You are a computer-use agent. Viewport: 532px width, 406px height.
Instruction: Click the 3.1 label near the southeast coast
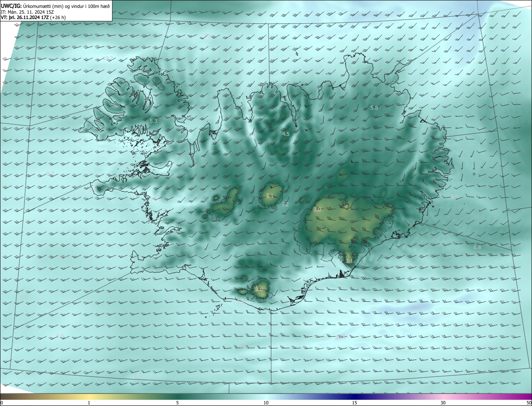pyautogui.click(x=349, y=261)
